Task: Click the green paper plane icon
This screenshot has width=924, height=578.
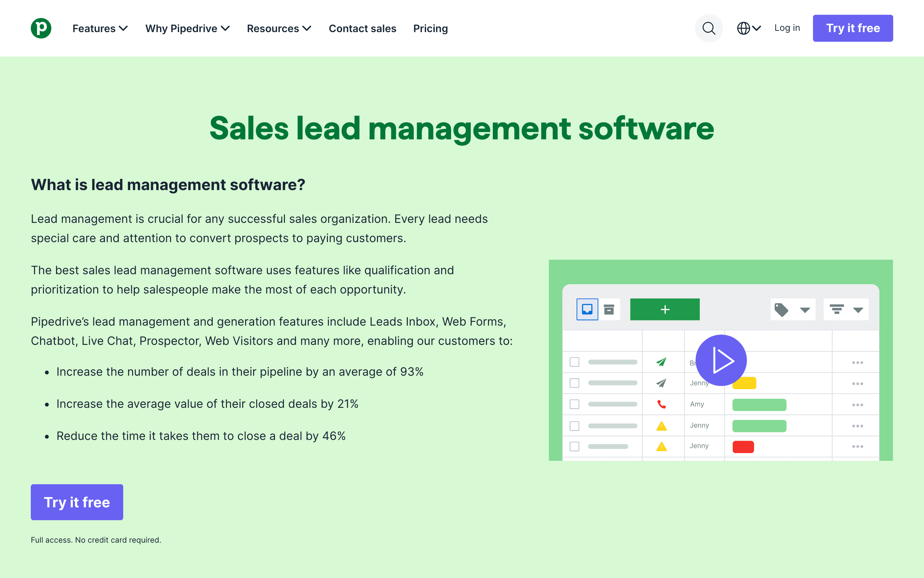Action: point(661,362)
